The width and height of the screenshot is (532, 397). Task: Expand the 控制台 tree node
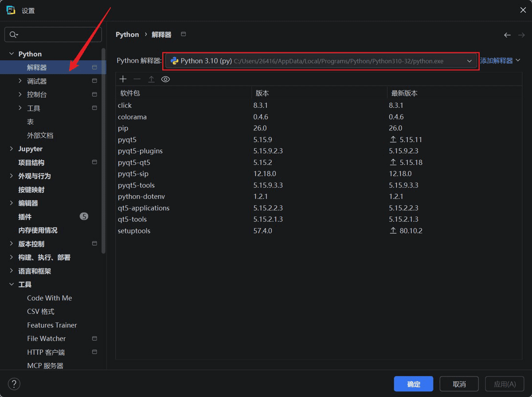(20, 94)
